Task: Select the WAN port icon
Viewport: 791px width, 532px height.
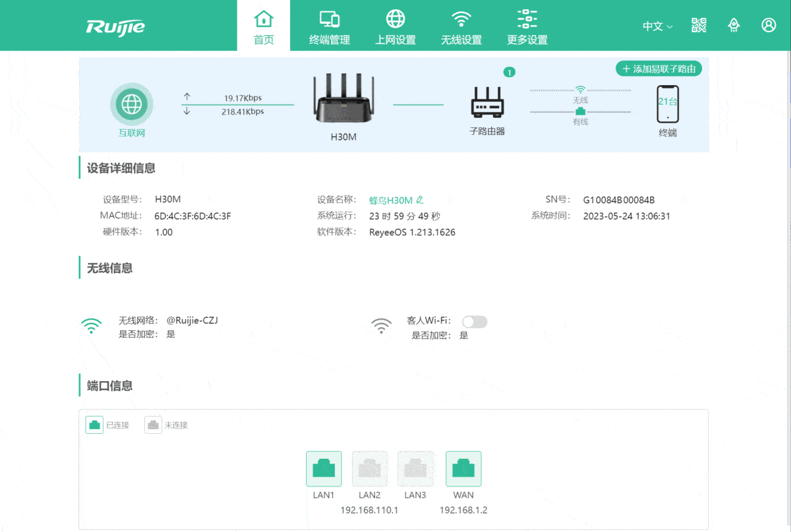Action: click(463, 469)
